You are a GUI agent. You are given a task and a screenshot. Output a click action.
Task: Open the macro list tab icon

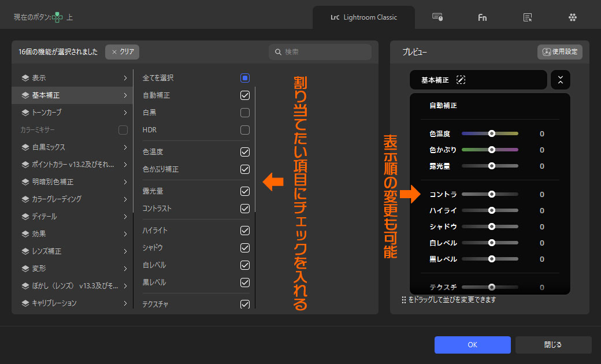coord(527,17)
